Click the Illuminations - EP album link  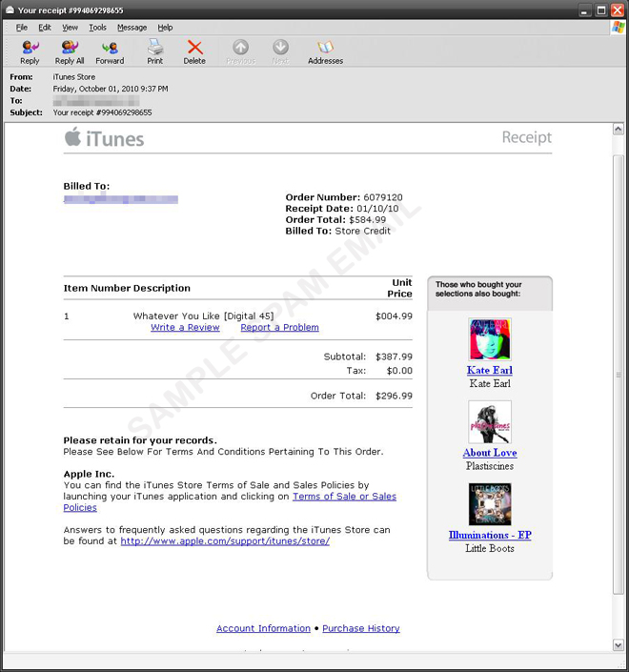[x=490, y=536]
